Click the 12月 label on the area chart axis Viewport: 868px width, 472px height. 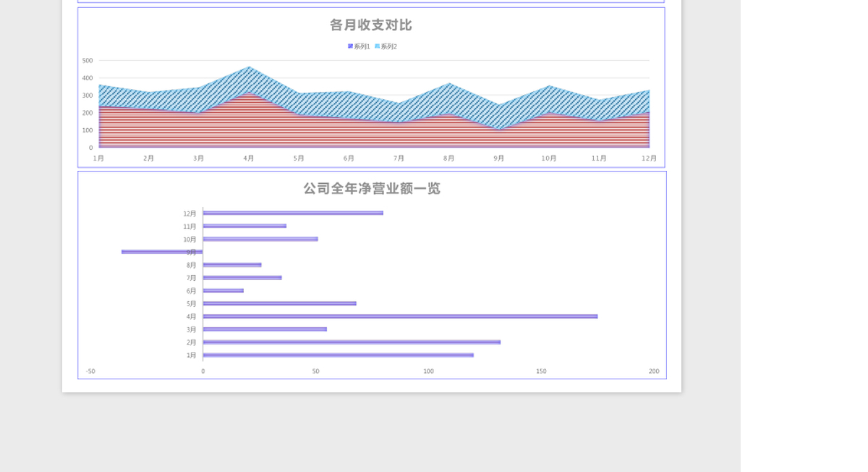pos(650,159)
